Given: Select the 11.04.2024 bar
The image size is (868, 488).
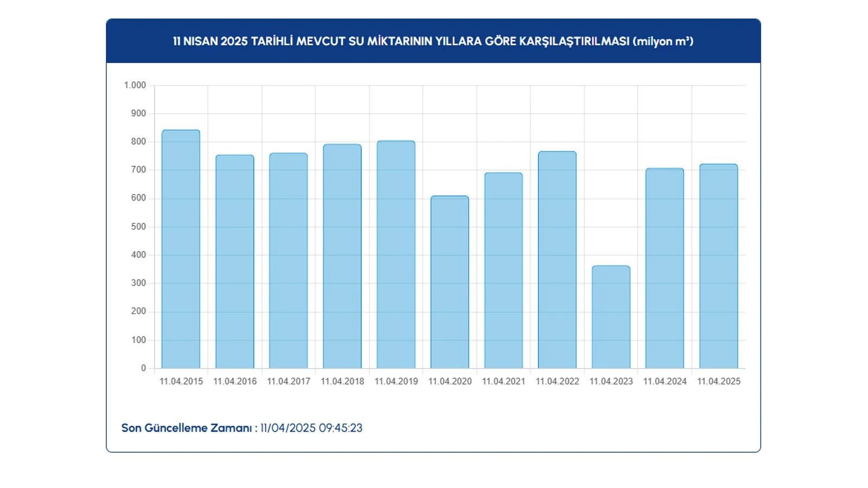Looking at the screenshot, I should click(665, 268).
